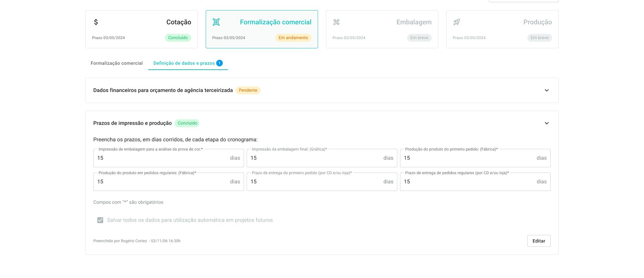Open the Cotação stage card
This screenshot has width=644, height=278.
click(142, 29)
